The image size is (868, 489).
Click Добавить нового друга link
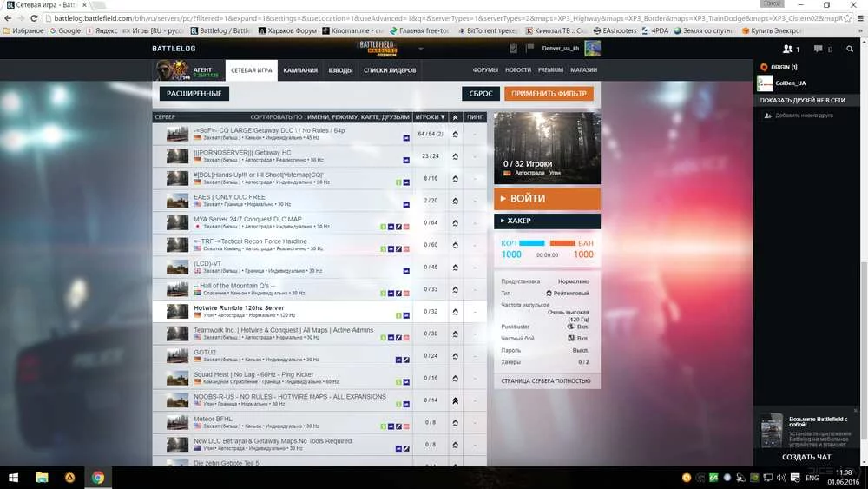coord(804,116)
